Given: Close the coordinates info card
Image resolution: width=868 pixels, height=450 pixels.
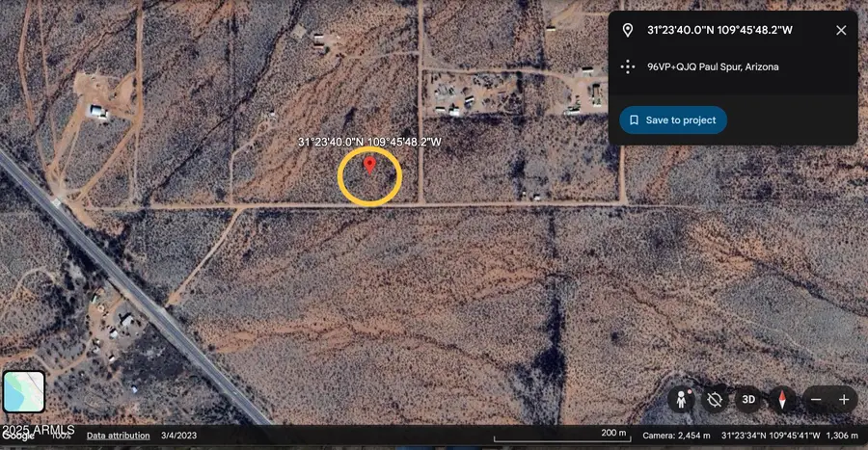Looking at the screenshot, I should [841, 31].
